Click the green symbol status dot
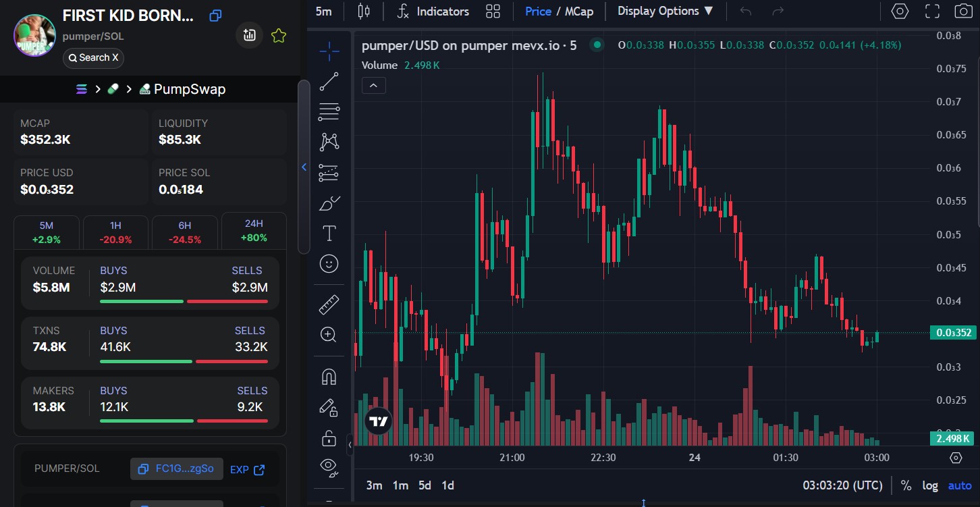 596,45
